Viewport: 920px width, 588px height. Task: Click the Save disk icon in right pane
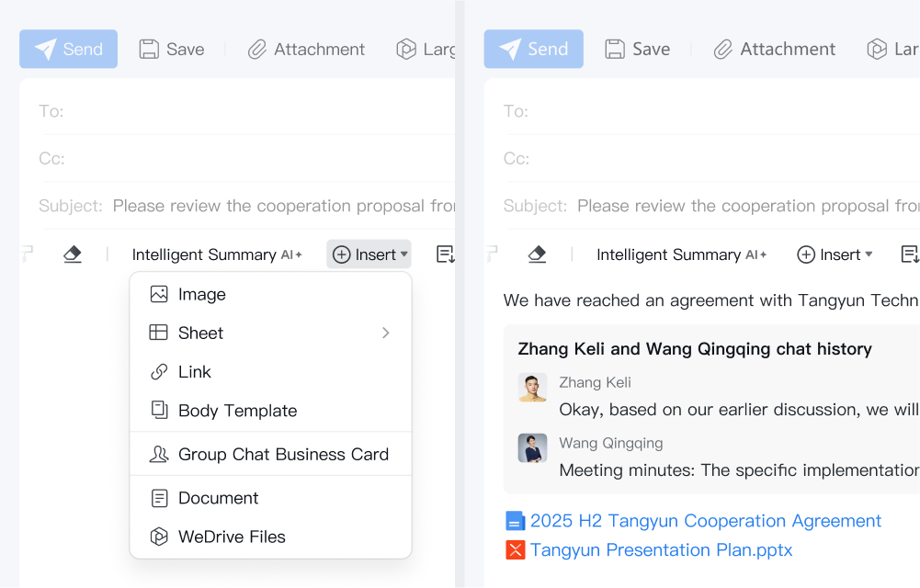point(615,50)
